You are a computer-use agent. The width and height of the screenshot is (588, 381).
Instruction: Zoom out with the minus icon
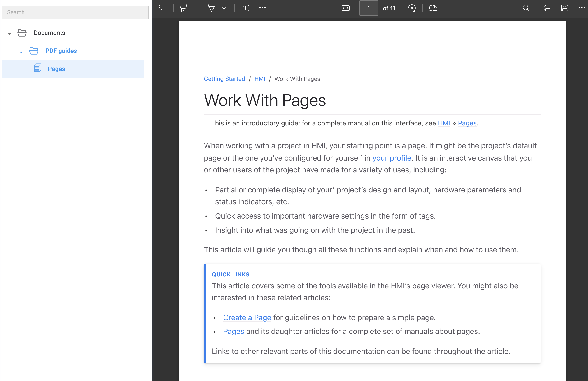coord(311,8)
